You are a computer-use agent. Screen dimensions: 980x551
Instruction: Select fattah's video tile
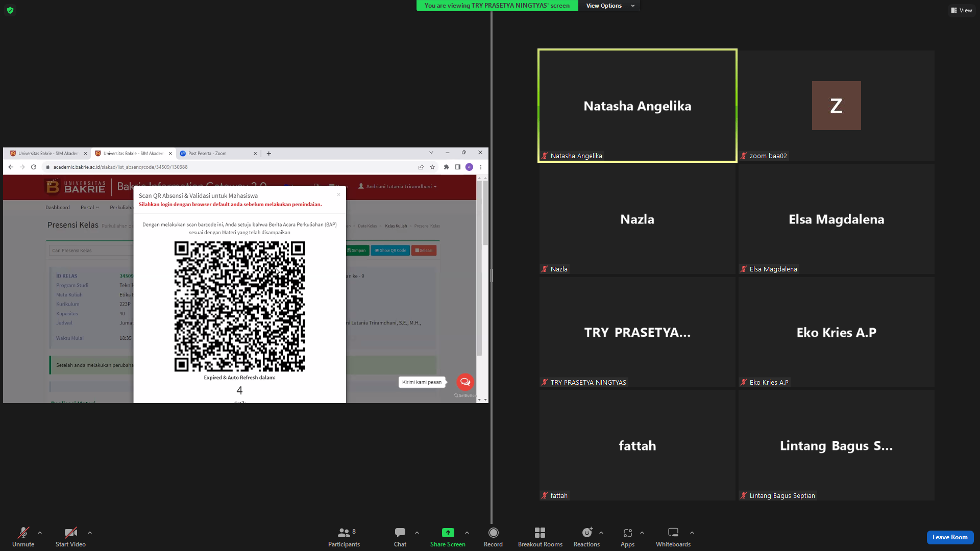tap(638, 445)
